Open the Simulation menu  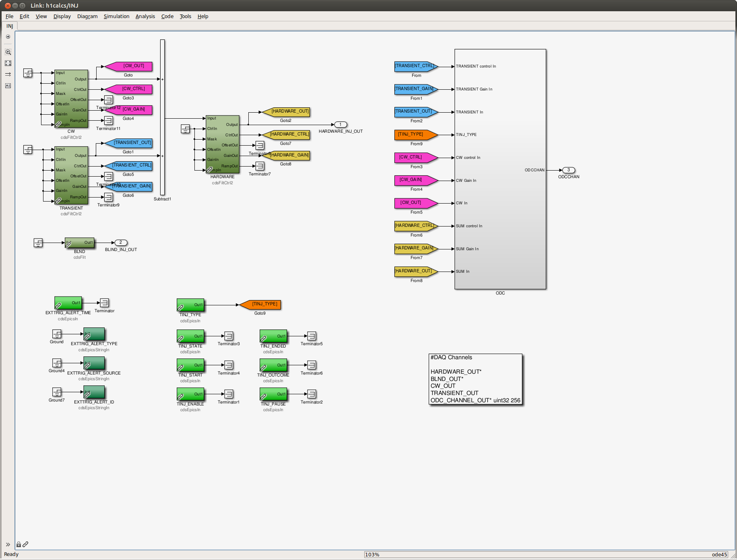click(x=116, y=16)
